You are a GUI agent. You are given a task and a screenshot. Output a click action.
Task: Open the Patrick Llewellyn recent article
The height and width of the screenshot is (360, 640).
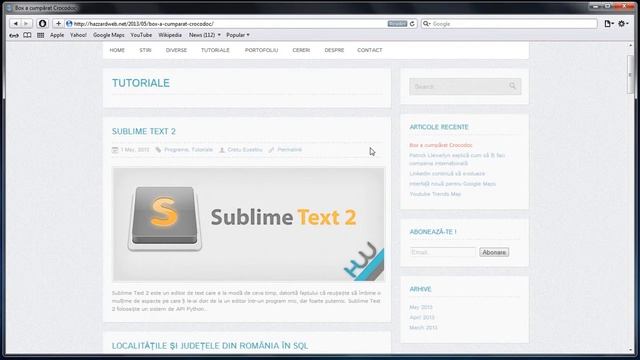tap(457, 159)
